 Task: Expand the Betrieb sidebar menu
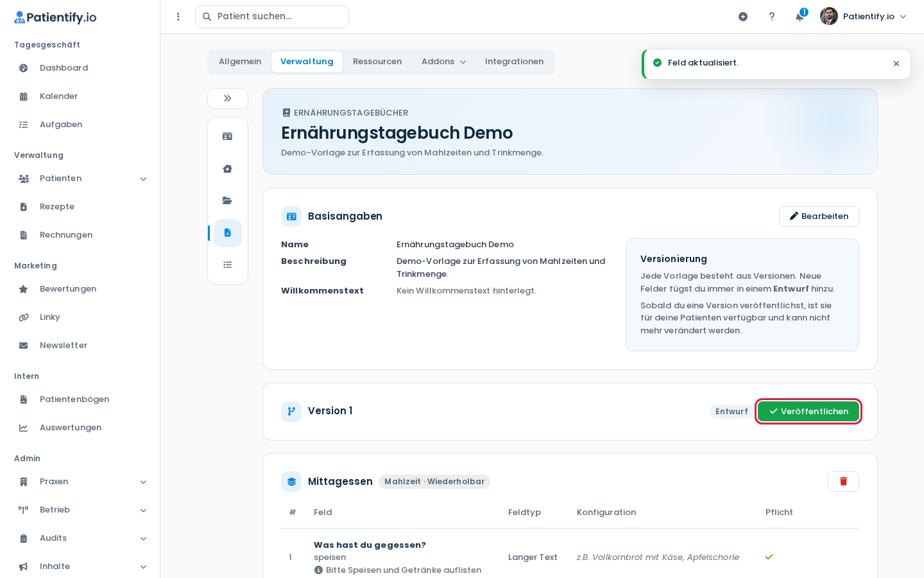[80, 510]
